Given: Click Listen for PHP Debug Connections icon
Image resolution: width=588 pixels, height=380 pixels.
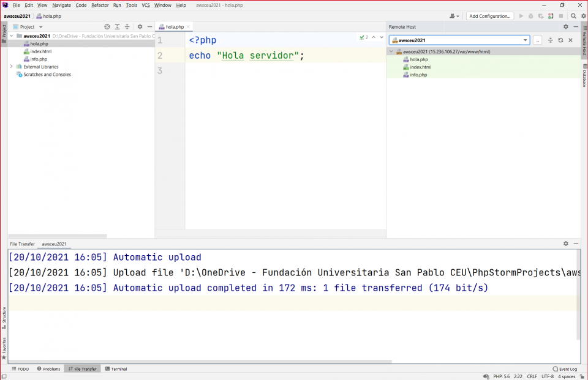Looking at the screenshot, I should tap(551, 16).
